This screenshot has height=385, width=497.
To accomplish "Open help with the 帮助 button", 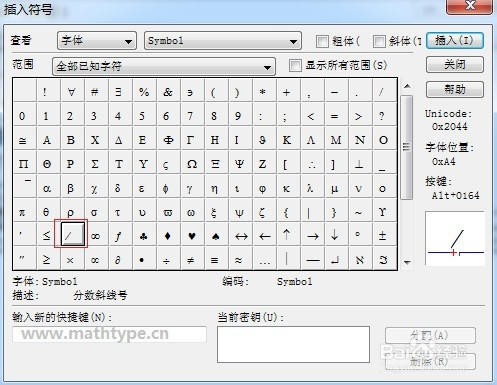I will pos(455,89).
